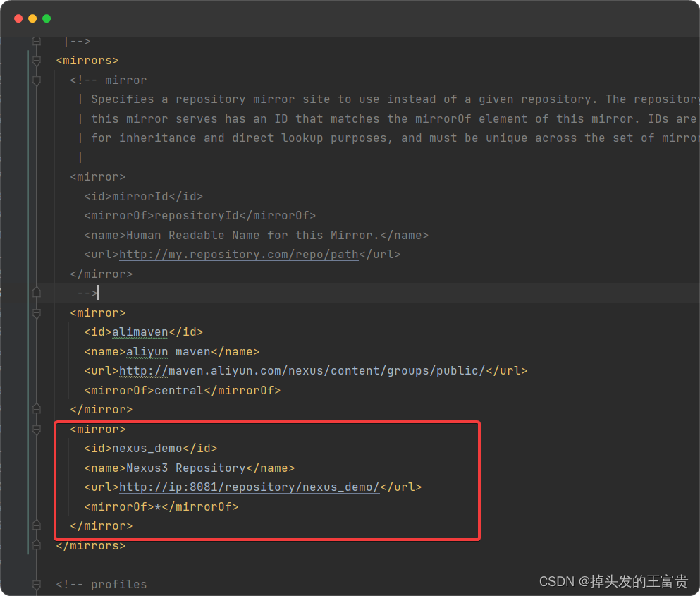Click fold end marker at </mirrors> line
Screen dimensions: 700x596
pos(37,545)
